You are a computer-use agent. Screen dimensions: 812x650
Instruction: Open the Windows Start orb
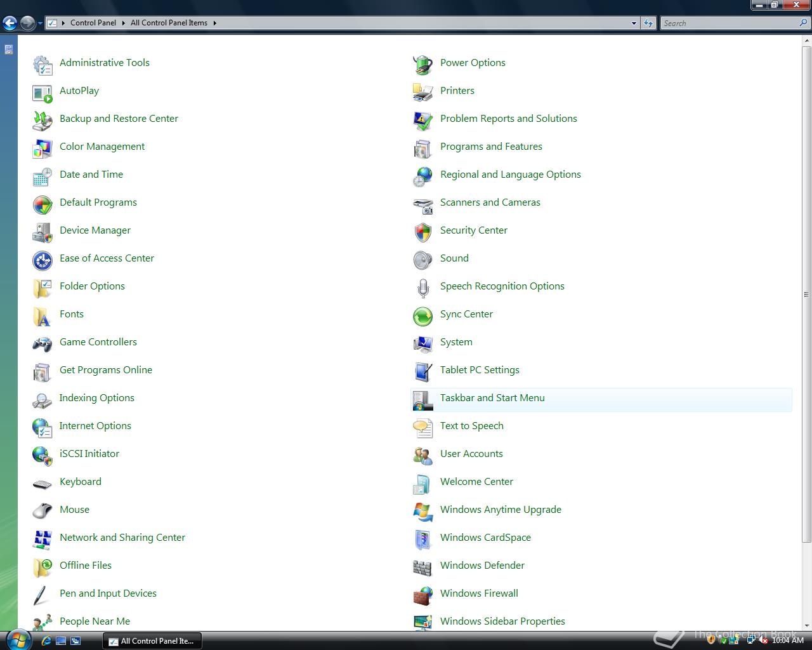coord(18,639)
